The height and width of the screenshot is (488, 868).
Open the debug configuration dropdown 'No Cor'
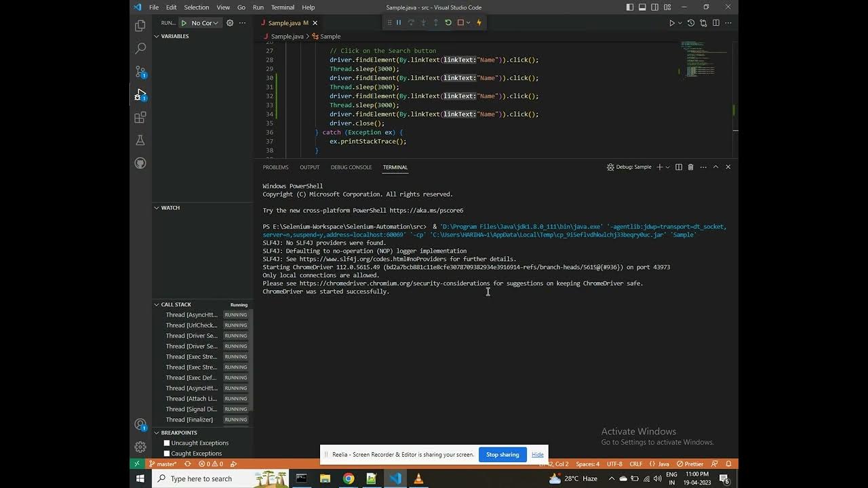[205, 23]
